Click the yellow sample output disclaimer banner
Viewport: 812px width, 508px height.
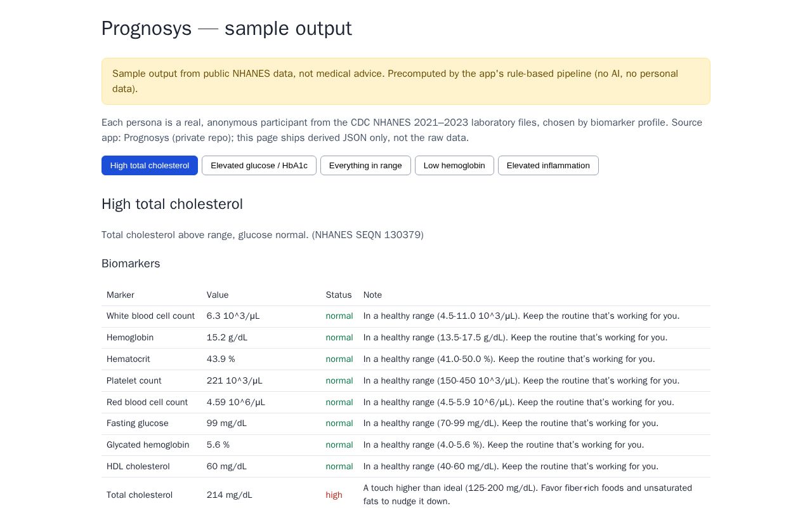406,81
